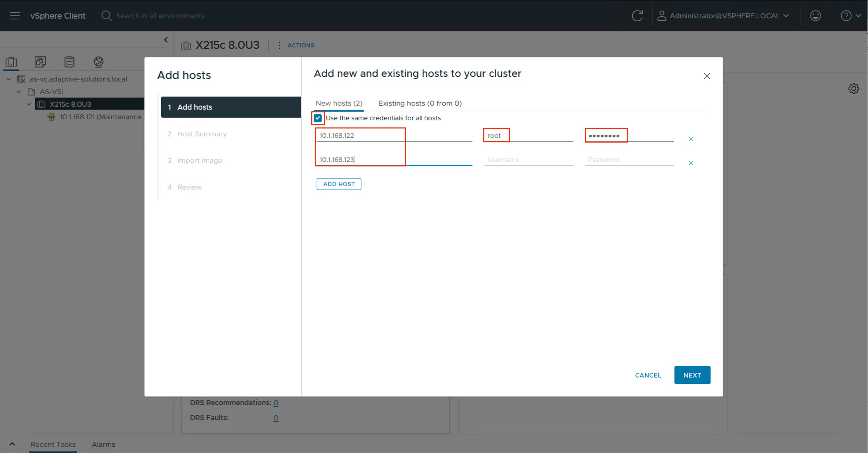Switch to the Hosts and Clusters inventory view

tap(11, 62)
